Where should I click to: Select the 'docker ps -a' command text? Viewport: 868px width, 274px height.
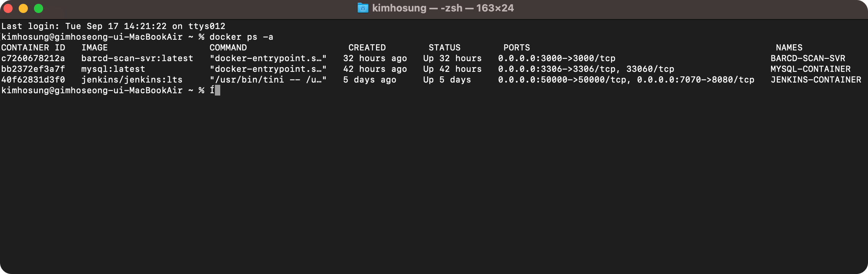[241, 37]
